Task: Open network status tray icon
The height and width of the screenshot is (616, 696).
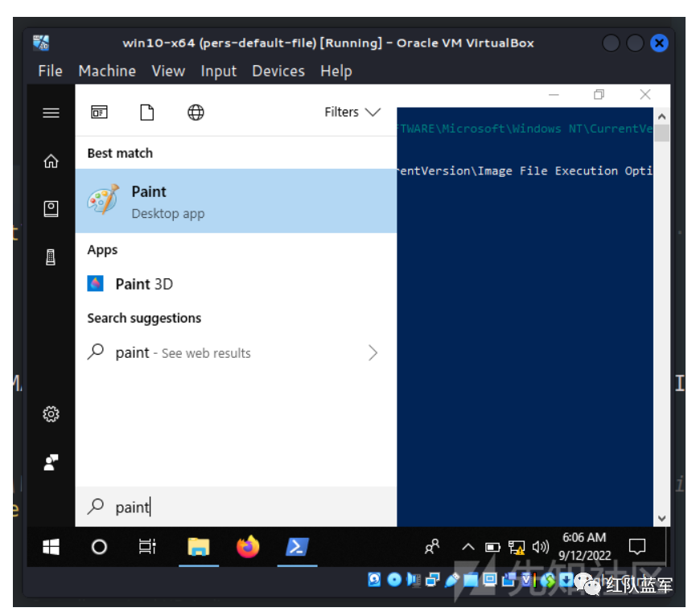Action: [x=517, y=548]
